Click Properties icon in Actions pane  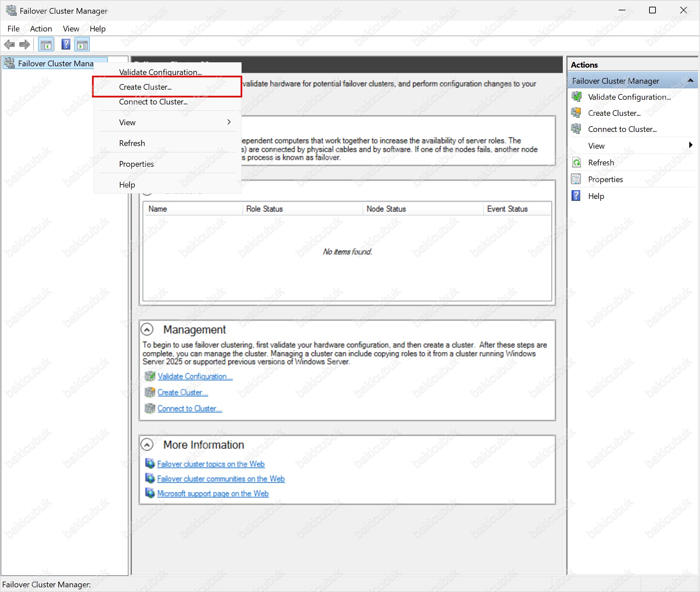click(x=576, y=179)
